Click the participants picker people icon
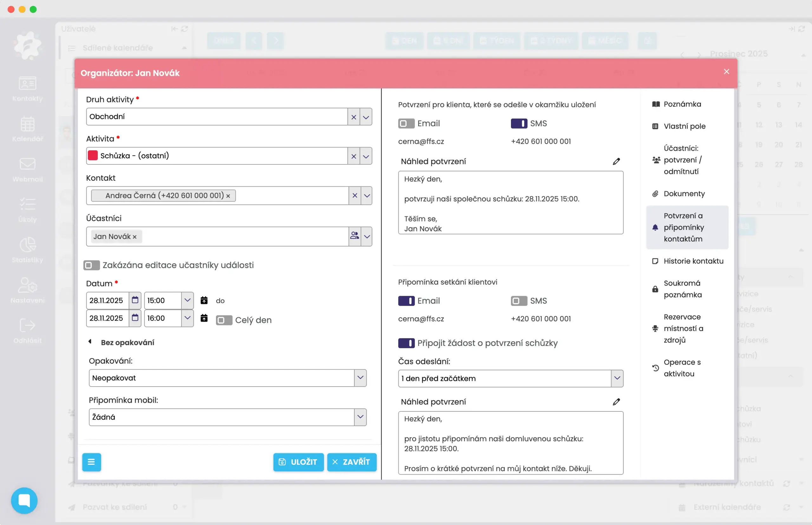Screen dimensions: 812x525 pos(355,236)
